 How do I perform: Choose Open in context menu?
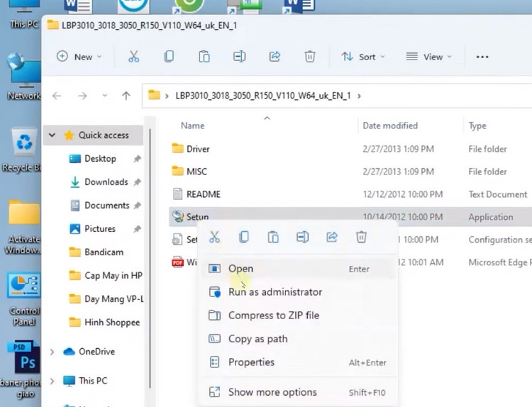(298, 269)
